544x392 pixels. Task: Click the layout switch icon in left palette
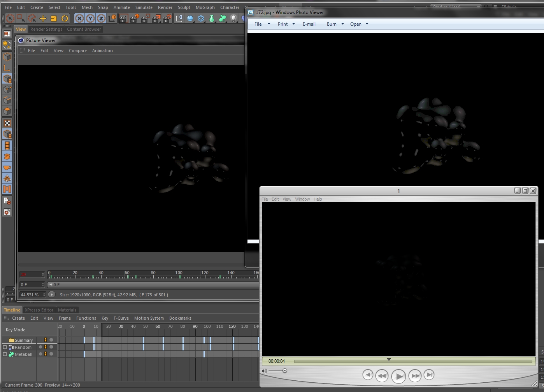(x=7, y=34)
